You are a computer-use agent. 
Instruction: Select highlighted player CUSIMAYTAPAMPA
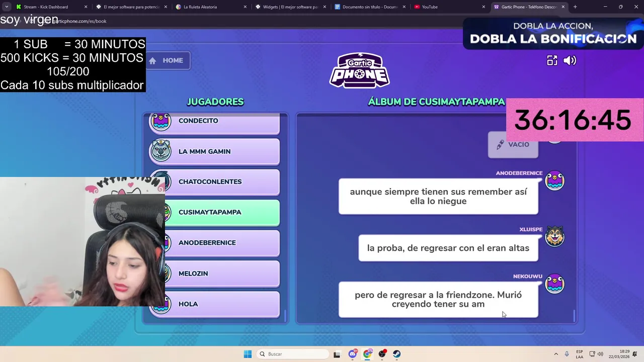(x=214, y=212)
